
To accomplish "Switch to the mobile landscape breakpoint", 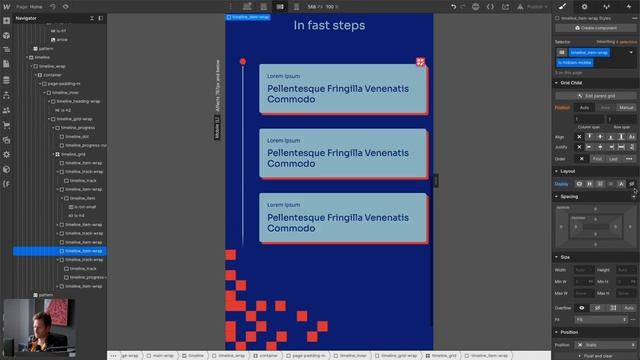I will click(x=280, y=7).
